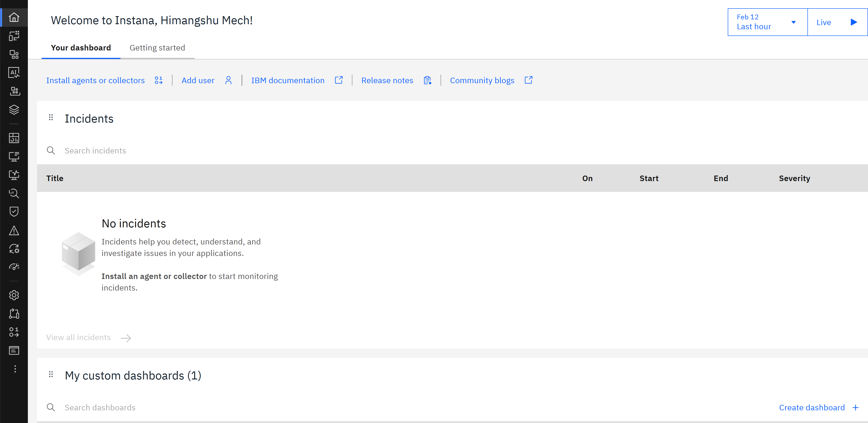868x423 pixels.
Task: Open the AI assistant sidebar icon
Action: [x=14, y=73]
